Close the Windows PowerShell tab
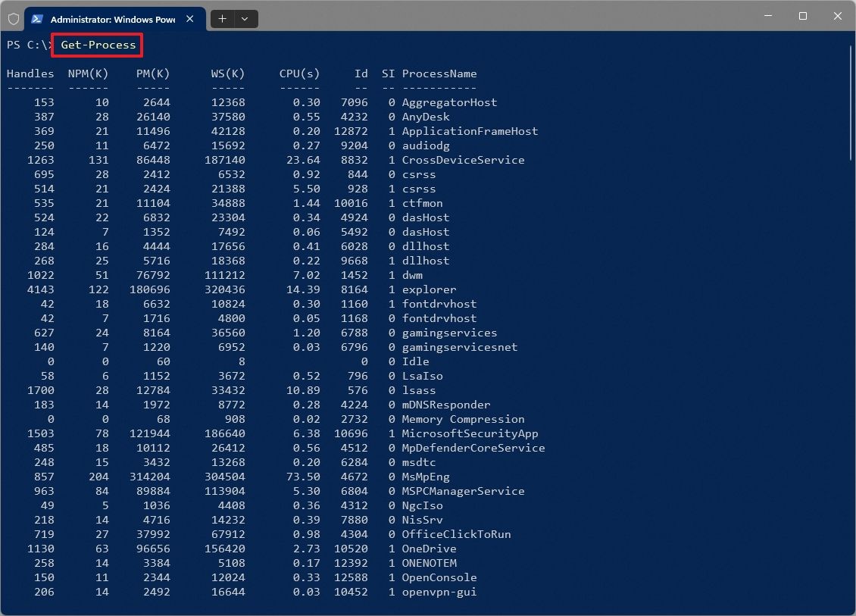856x616 pixels. (190, 19)
